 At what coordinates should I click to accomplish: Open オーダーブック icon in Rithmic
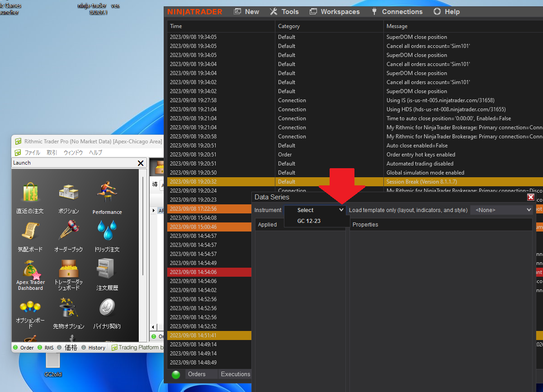point(69,236)
